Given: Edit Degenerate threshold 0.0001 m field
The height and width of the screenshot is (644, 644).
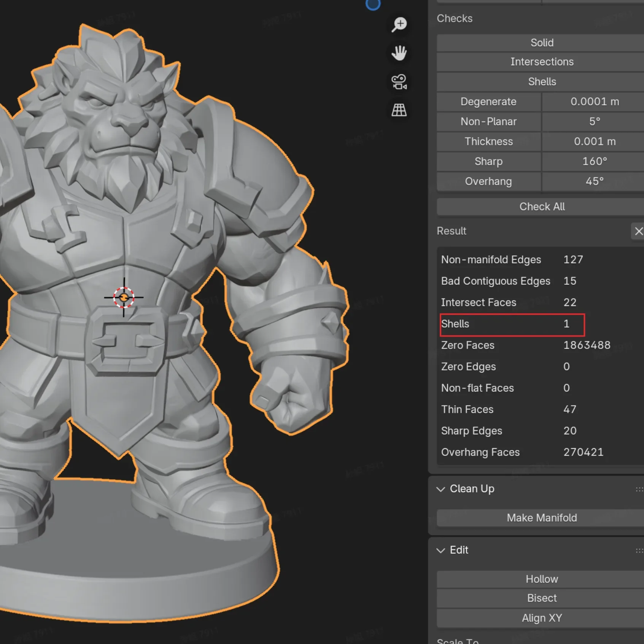Looking at the screenshot, I should [593, 102].
